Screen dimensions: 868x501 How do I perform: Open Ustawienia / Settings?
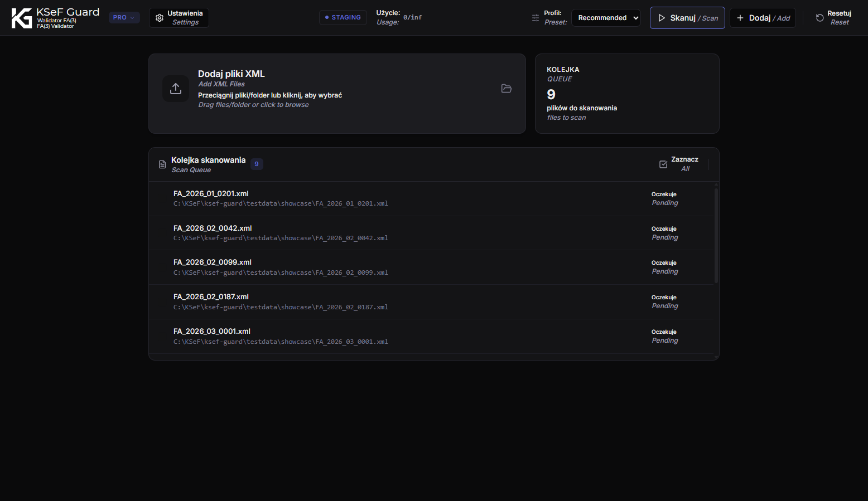(179, 18)
